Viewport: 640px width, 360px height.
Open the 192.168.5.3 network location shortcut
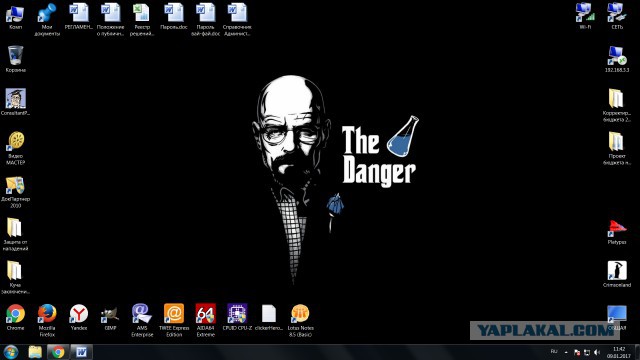617,59
